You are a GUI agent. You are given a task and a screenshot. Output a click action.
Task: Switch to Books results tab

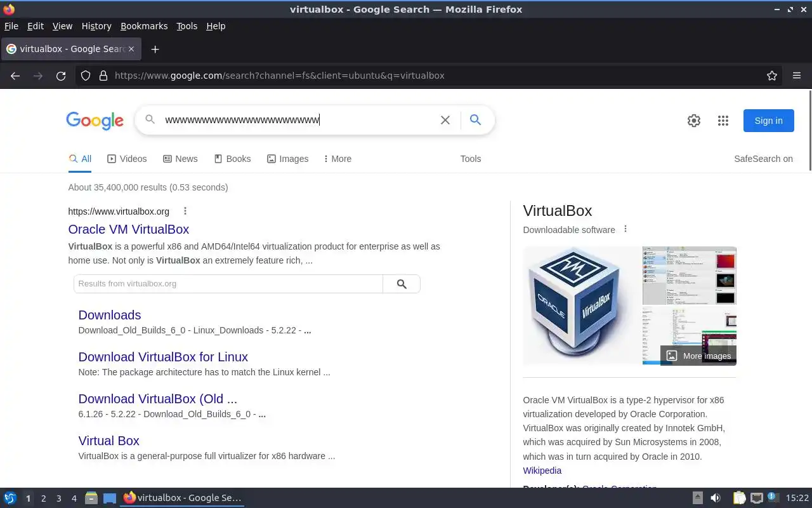(232, 159)
